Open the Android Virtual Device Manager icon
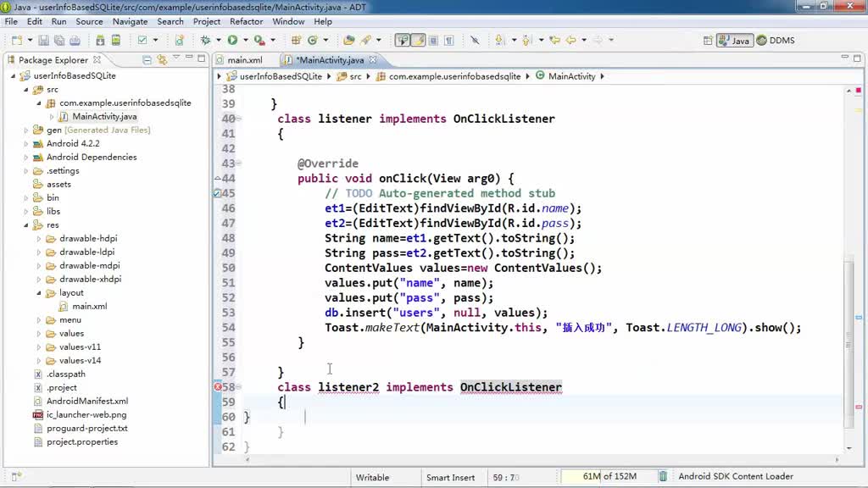The width and height of the screenshot is (868, 488). 115,41
